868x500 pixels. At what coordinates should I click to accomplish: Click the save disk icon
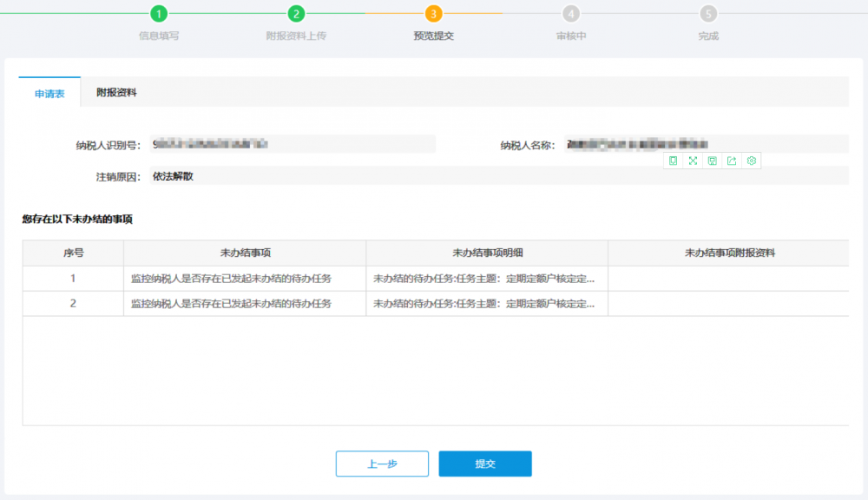[712, 161]
